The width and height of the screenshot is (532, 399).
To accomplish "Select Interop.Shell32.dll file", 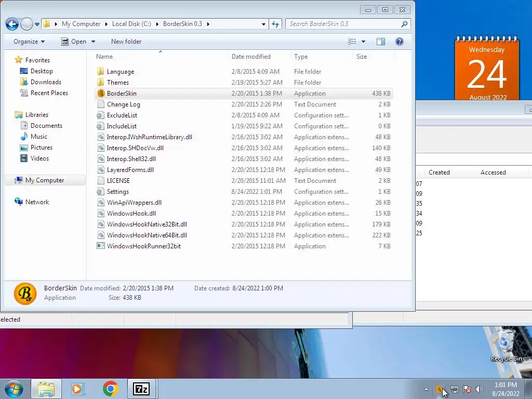I will coord(131,159).
